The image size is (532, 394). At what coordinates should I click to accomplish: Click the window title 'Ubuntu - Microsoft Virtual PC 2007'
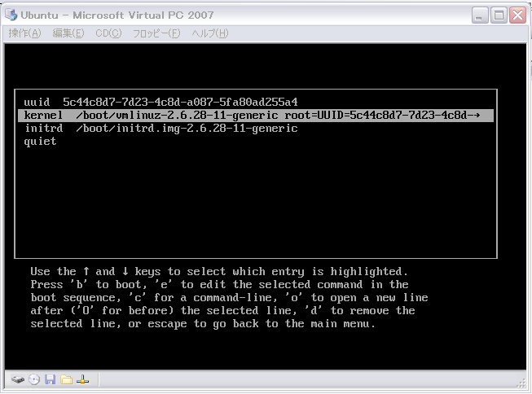coord(117,15)
